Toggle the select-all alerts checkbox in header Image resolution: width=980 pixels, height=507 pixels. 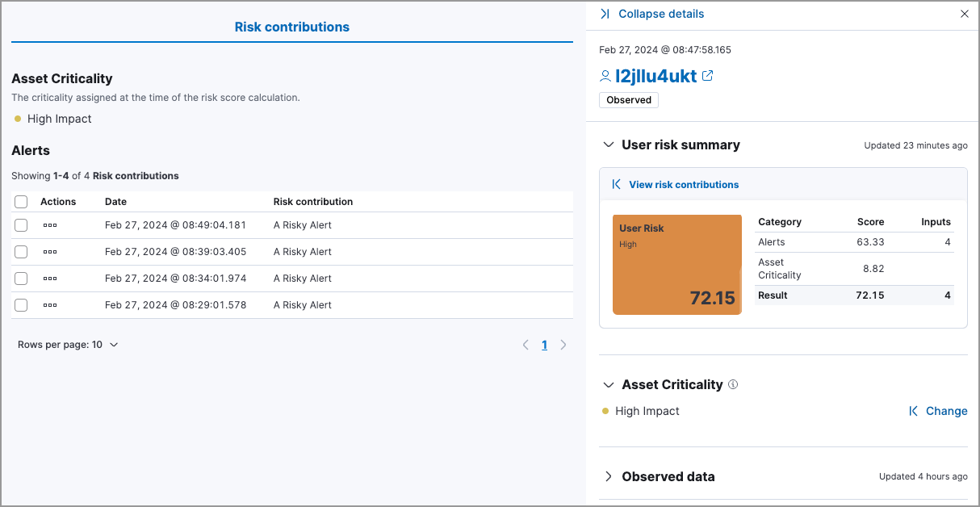21,202
